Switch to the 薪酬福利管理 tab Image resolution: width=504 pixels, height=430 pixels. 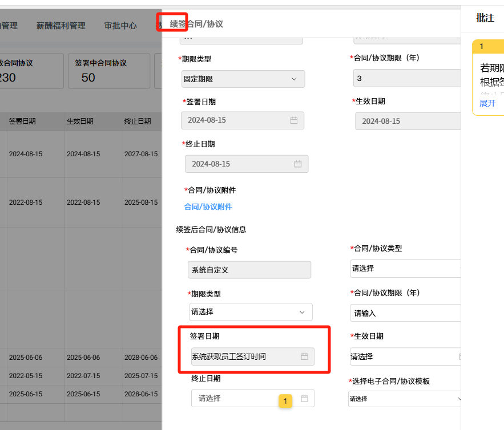tap(61, 26)
